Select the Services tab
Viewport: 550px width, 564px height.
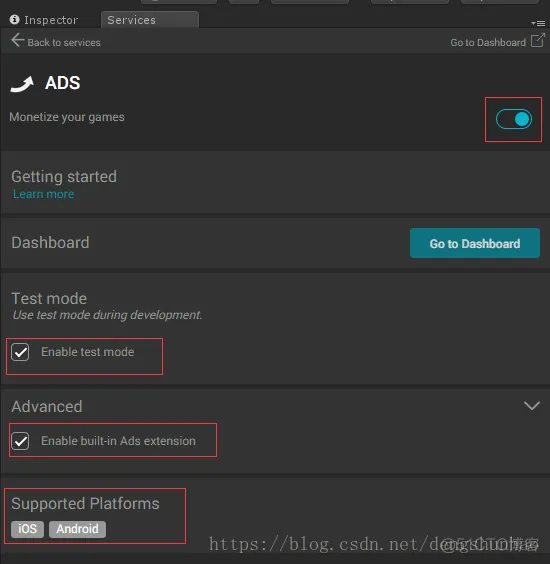click(x=150, y=20)
